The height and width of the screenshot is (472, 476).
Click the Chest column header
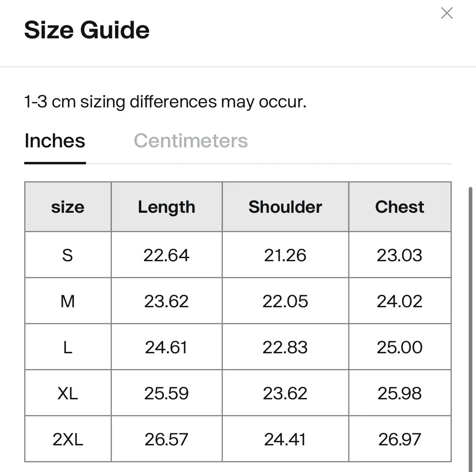(x=400, y=207)
